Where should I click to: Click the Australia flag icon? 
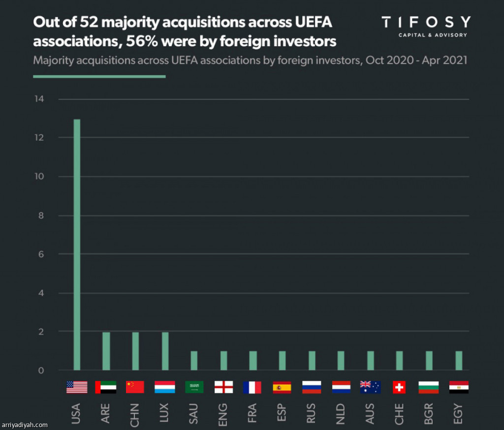click(370, 387)
